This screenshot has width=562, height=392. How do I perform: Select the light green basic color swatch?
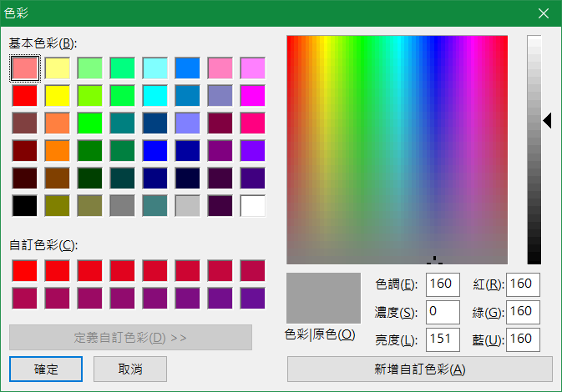coord(90,68)
